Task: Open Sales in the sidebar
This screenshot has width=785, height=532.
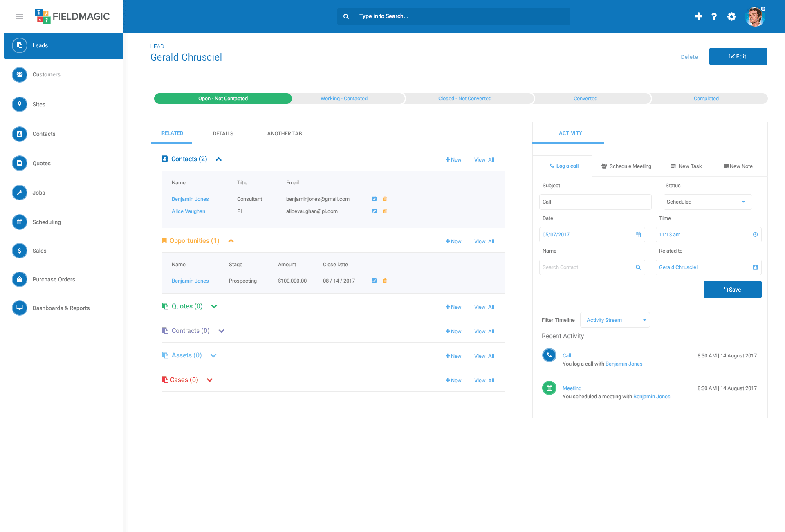Action: tap(39, 251)
